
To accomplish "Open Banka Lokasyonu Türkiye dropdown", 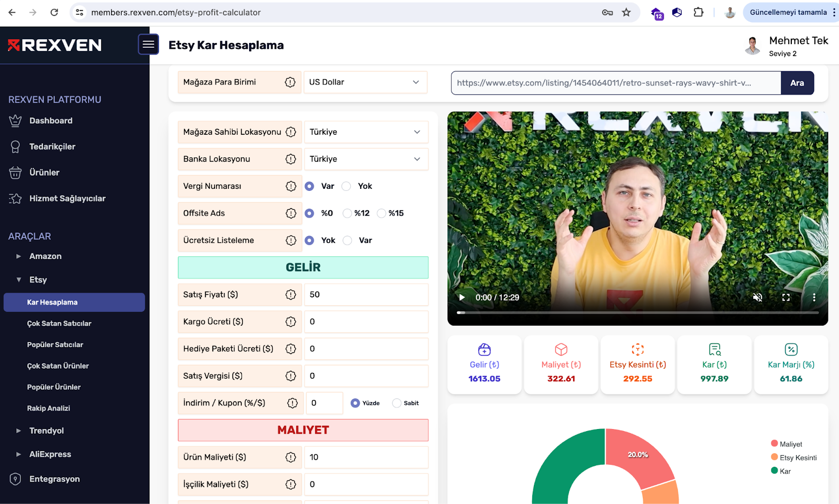I will point(366,159).
